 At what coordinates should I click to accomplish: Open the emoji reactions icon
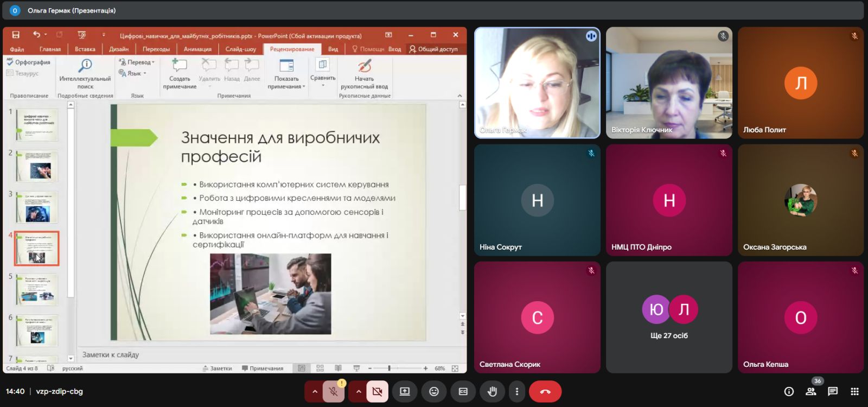(x=434, y=391)
